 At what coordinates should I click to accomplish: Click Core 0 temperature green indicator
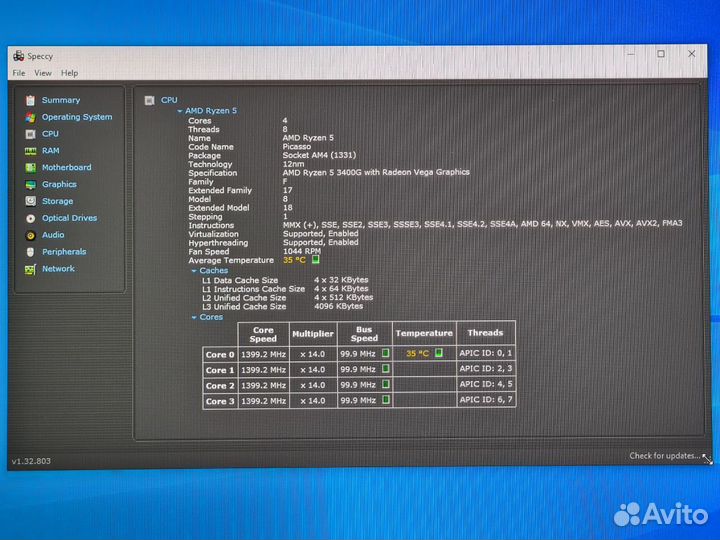point(439,353)
